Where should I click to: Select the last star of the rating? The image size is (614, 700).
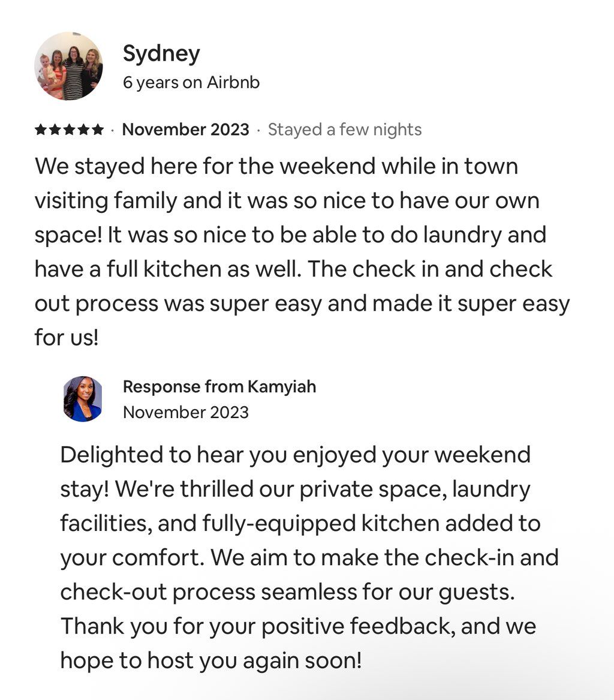click(x=98, y=130)
